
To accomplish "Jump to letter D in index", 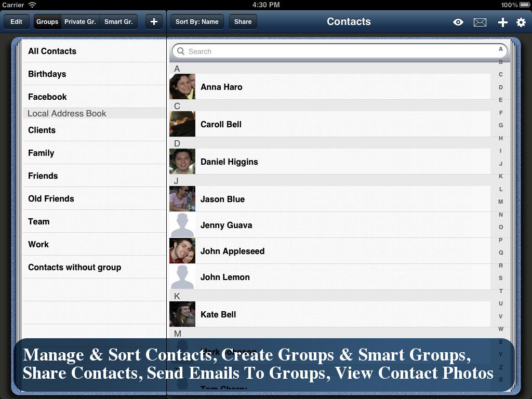I will (500, 87).
